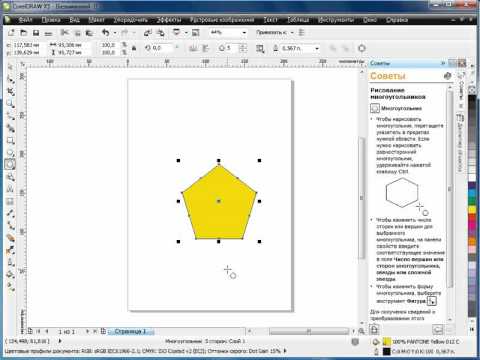Select the Text tool in the toolbox
The image size is (480, 360).
(10, 189)
